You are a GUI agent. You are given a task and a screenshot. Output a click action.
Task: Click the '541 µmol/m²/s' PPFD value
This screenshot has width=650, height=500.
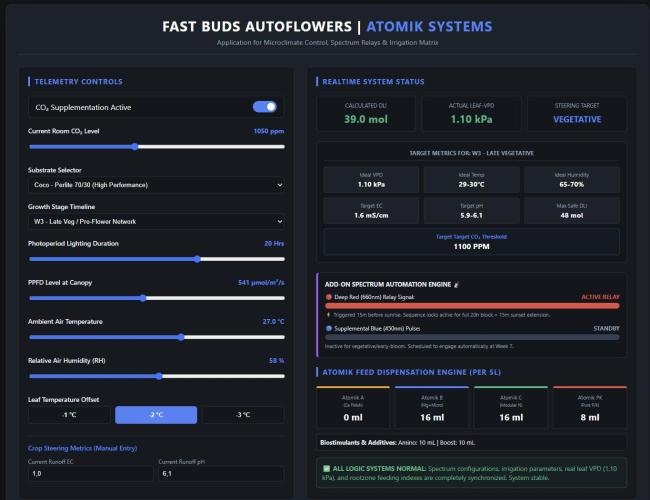[261, 282]
